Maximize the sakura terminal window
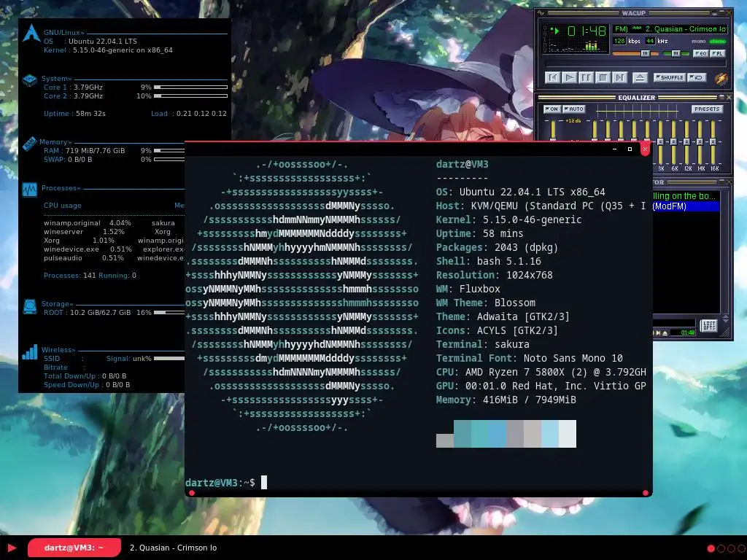 (630, 149)
